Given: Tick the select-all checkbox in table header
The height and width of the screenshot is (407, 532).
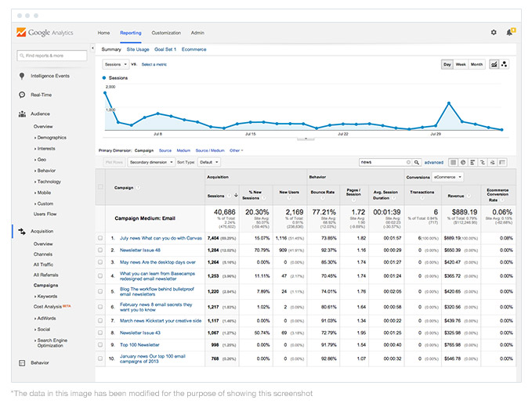Looking at the screenshot, I should 100,187.
